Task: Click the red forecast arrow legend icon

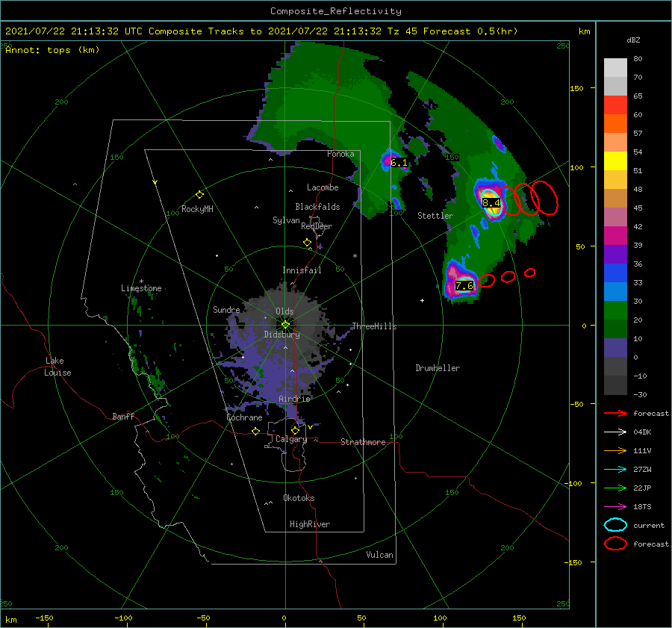Action: [615, 413]
